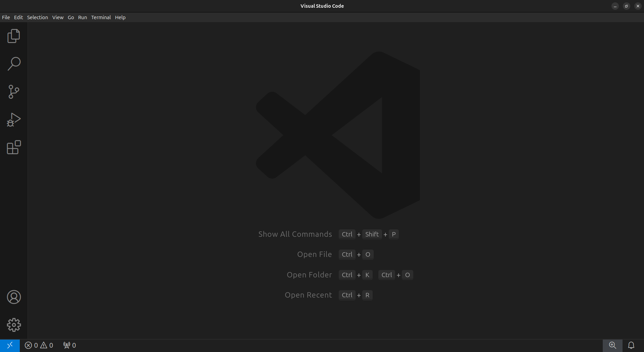The image size is (644, 352).
Task: Click the zoom magnifier in status bar
Action: click(612, 345)
